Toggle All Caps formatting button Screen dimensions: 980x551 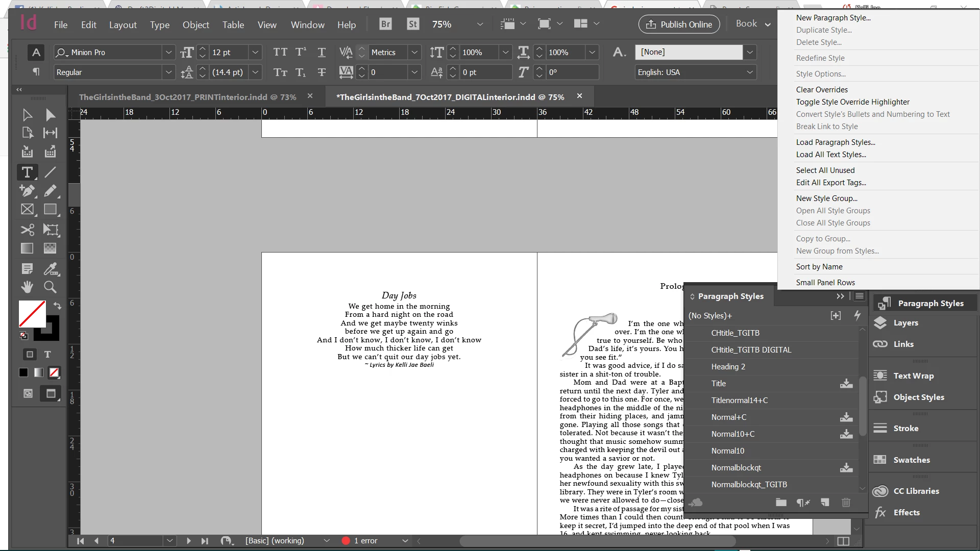pyautogui.click(x=280, y=52)
